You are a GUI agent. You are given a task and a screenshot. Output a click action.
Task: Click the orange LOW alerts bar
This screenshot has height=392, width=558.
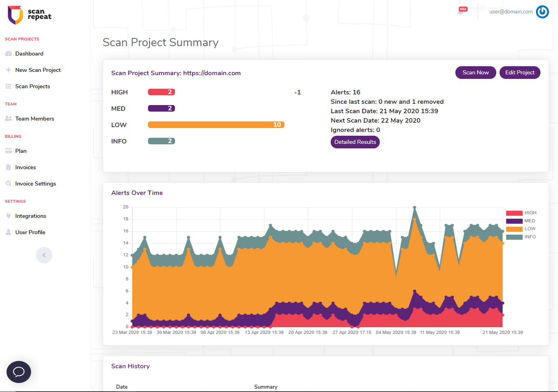[x=216, y=125]
